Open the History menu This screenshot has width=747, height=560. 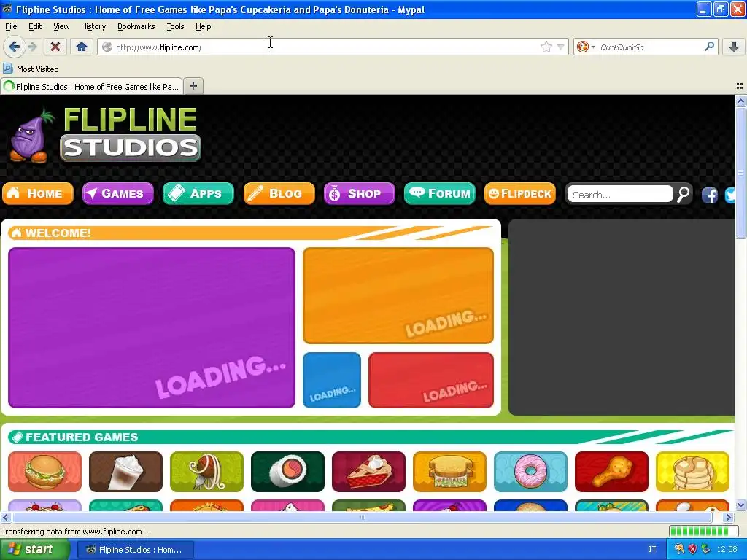point(93,26)
